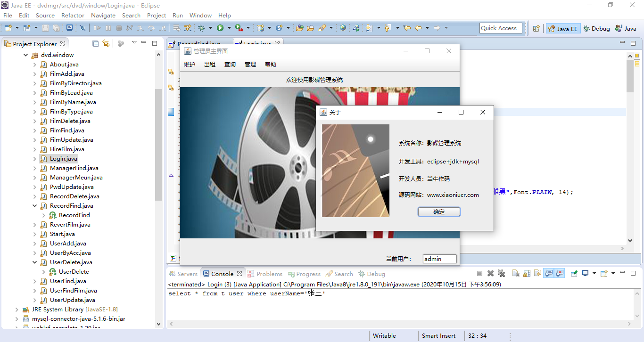Click the Open Console icon

click(x=604, y=273)
